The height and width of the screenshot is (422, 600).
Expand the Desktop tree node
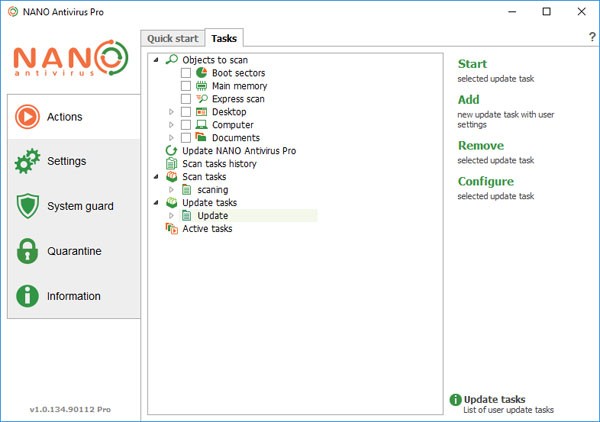pyautogui.click(x=172, y=112)
